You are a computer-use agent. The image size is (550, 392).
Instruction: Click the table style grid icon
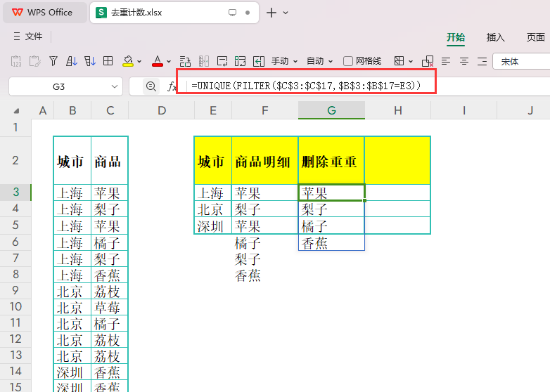pyautogui.click(x=399, y=61)
